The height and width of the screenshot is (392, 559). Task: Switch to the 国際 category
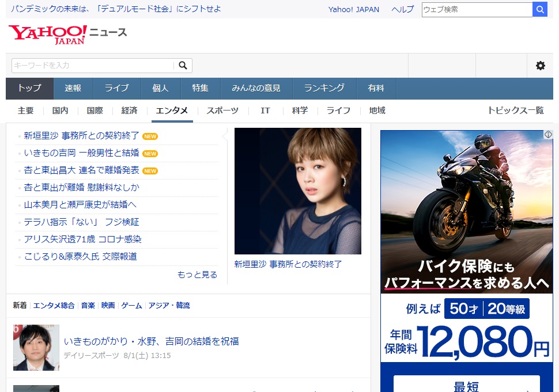pos(95,111)
